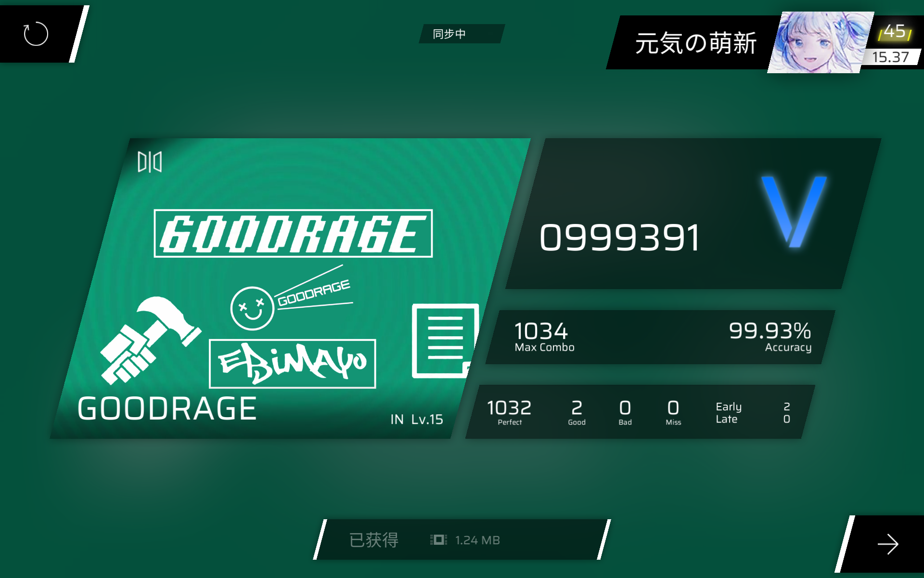Image resolution: width=924 pixels, height=578 pixels.
Task: Tap the blue V grade rank icon
Action: click(x=794, y=212)
